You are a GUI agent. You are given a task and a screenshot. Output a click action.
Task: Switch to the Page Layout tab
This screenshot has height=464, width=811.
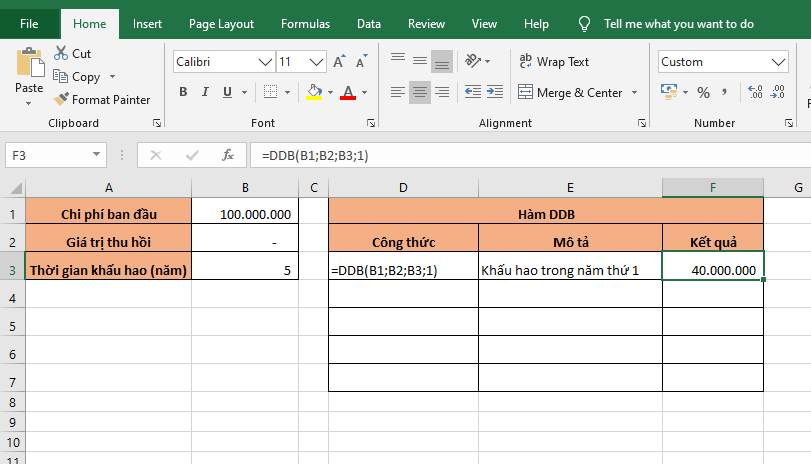pos(221,24)
